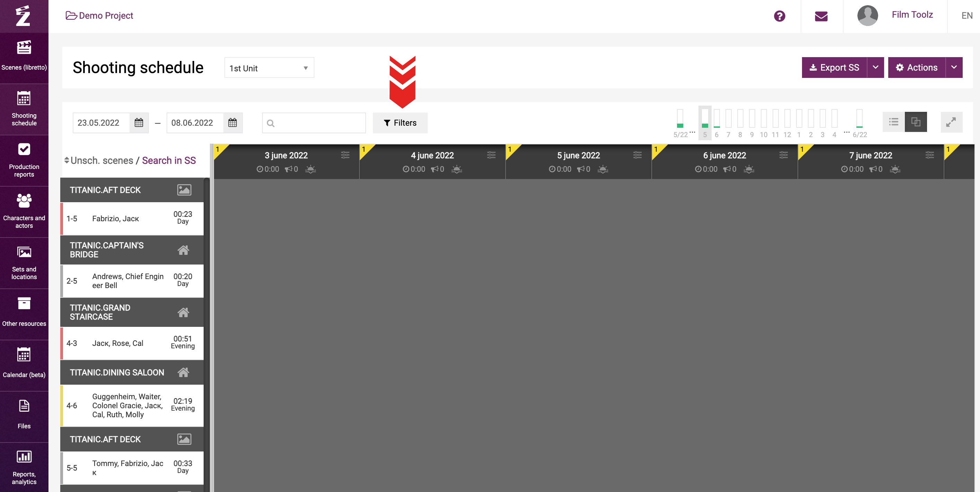Screen dimensions: 980x492
Task: Jump to day 6 in mini timeline
Action: (x=716, y=123)
